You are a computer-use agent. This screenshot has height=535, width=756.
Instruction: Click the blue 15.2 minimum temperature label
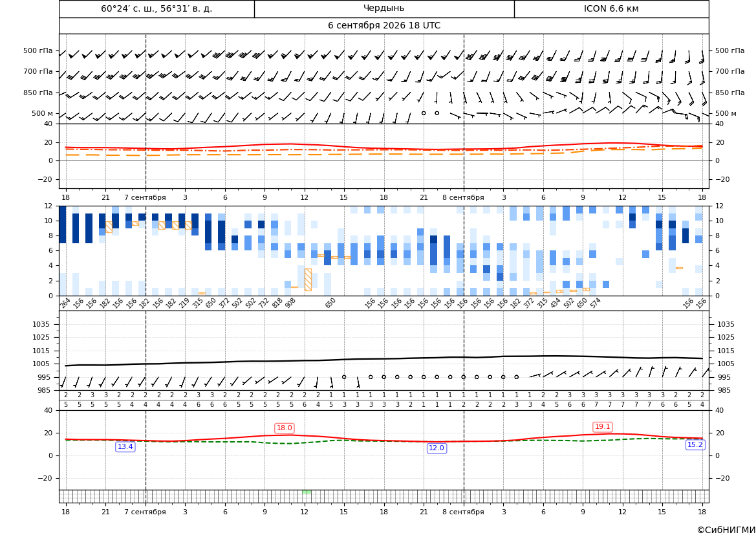[695, 445]
